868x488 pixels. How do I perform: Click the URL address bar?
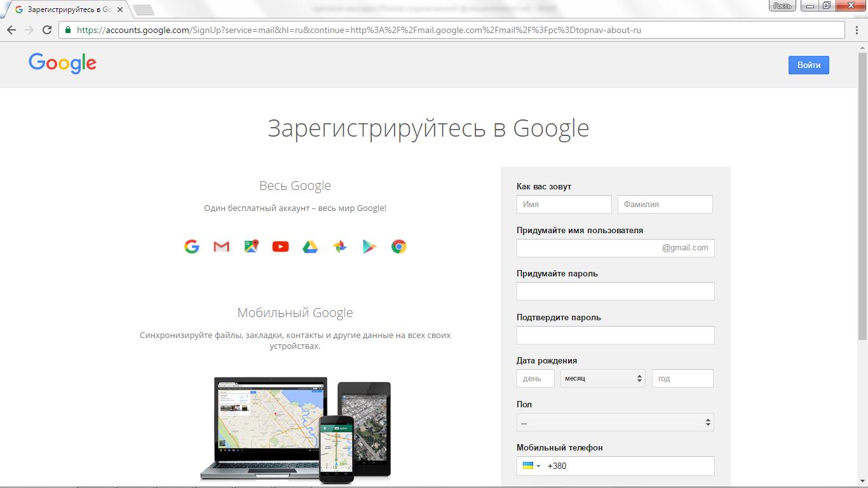[x=452, y=30]
